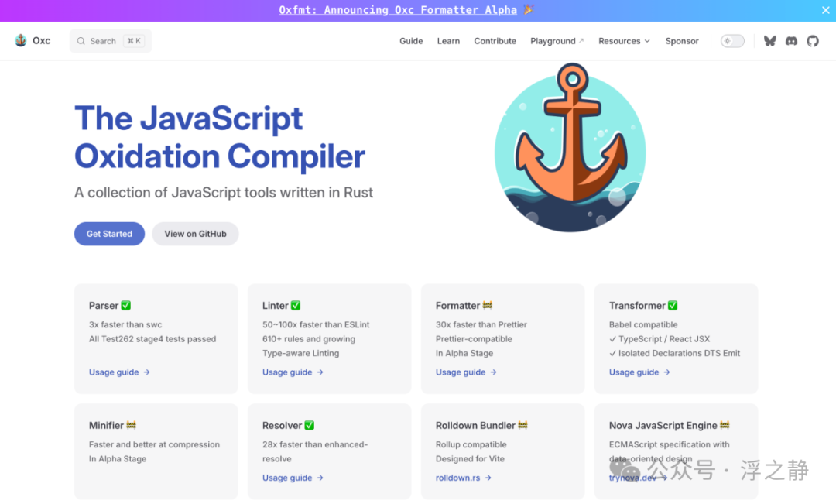The image size is (836, 504).
Task: Click the search magnifier icon
Action: coord(81,41)
